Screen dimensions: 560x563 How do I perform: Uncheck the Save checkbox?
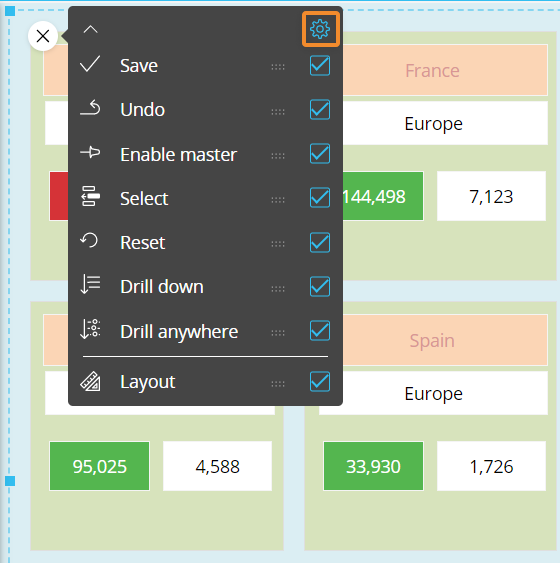[x=320, y=66]
